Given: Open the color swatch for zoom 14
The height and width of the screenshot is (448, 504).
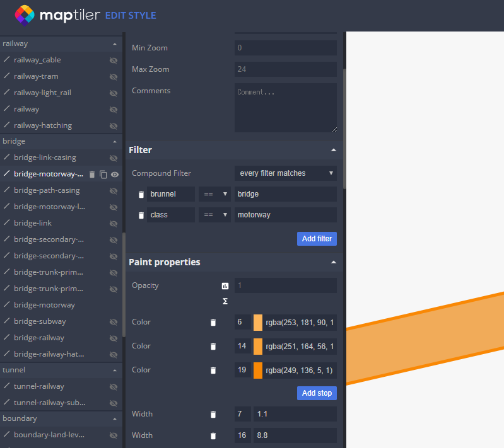Looking at the screenshot, I should click(x=258, y=347).
